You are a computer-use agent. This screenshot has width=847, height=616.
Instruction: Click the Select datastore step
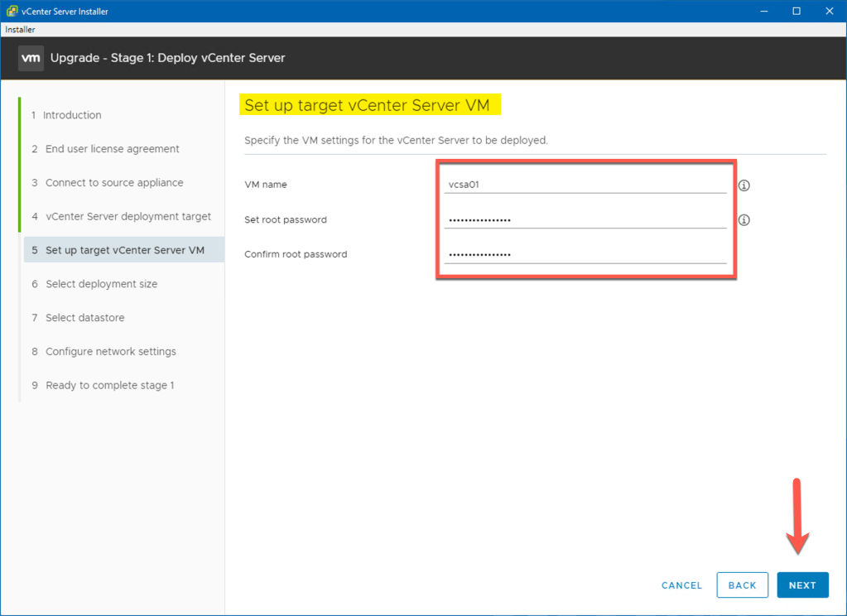84,318
